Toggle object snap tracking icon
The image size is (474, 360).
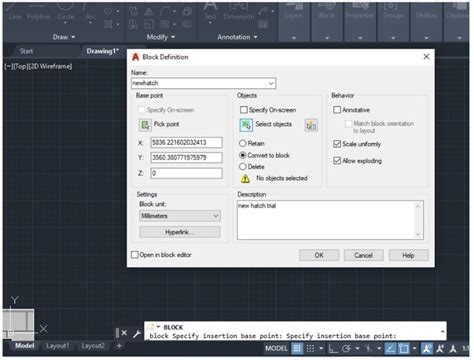point(390,348)
